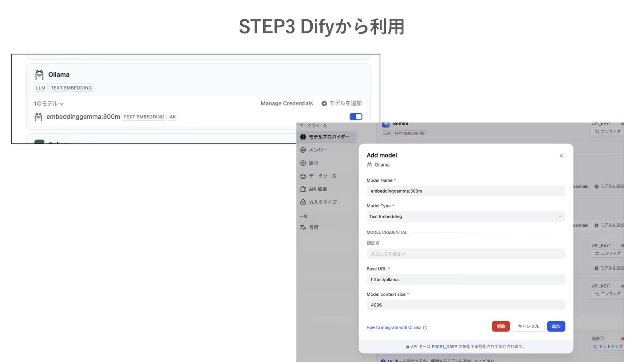The height and width of the screenshot is (362, 644).
Task: Click the plus icon beside Ollama モデルを追加
Action: pyautogui.click(x=324, y=104)
